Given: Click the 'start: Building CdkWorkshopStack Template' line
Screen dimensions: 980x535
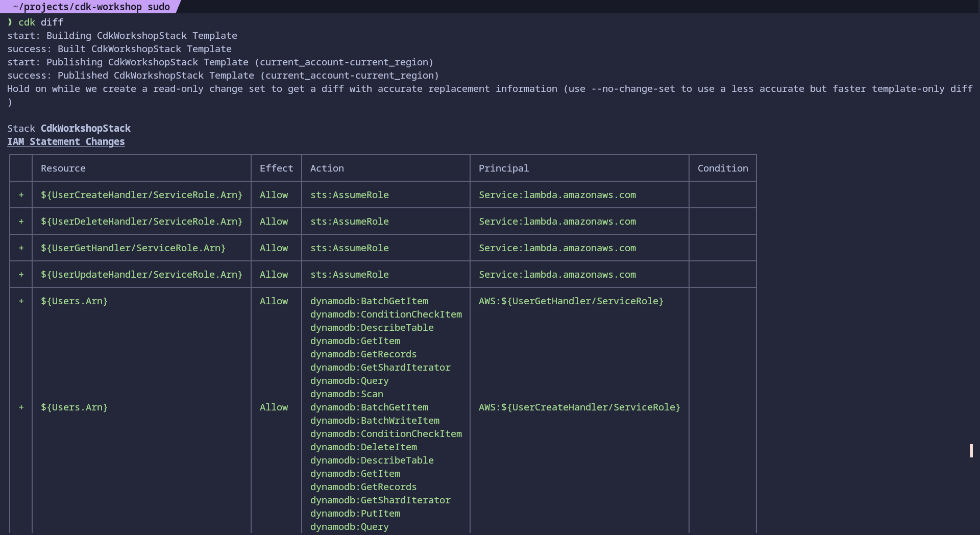Looking at the screenshot, I should (x=122, y=36).
